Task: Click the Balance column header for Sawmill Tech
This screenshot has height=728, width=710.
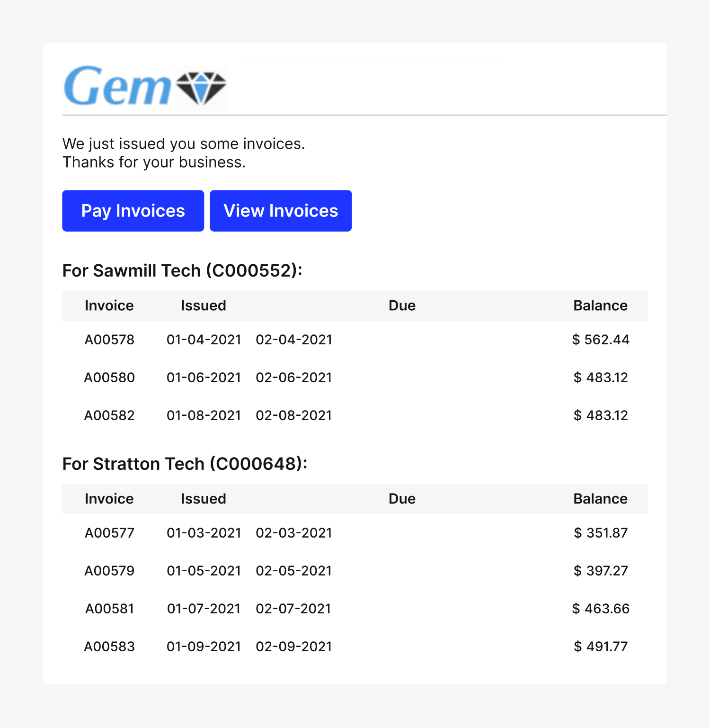Action: point(600,306)
